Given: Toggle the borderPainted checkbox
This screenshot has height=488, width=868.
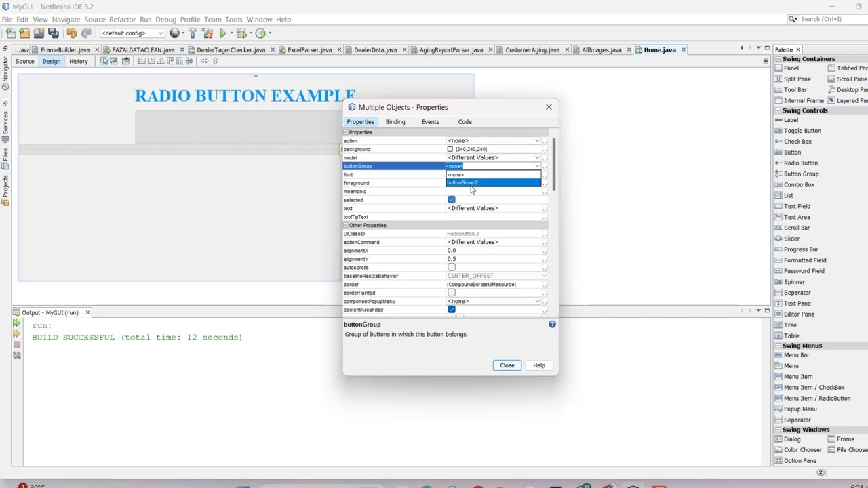Looking at the screenshot, I should (x=452, y=293).
